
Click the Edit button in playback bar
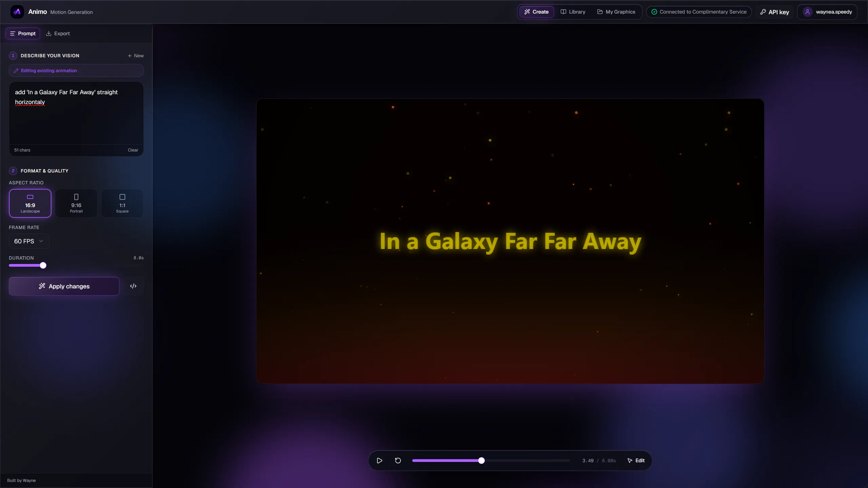[636, 461]
